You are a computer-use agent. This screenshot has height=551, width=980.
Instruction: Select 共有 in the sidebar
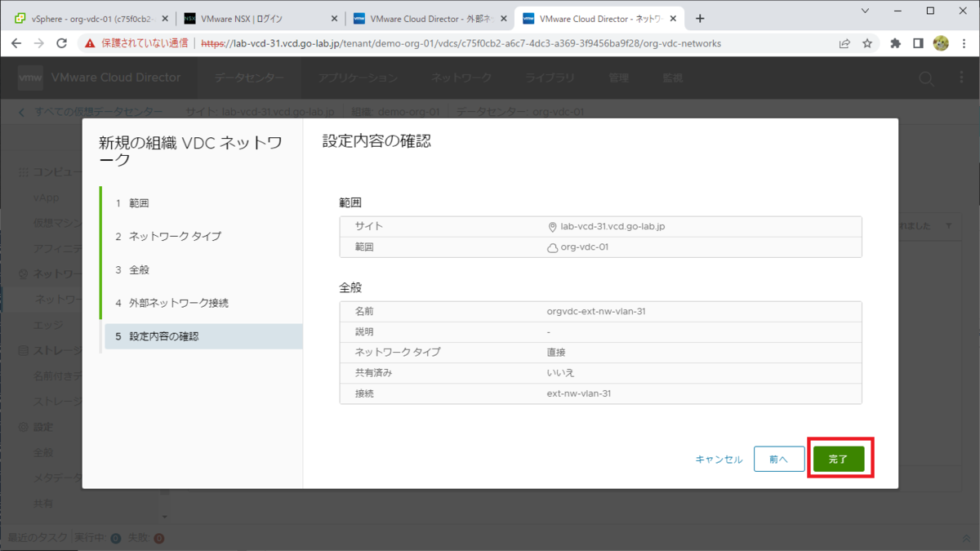pyautogui.click(x=43, y=504)
